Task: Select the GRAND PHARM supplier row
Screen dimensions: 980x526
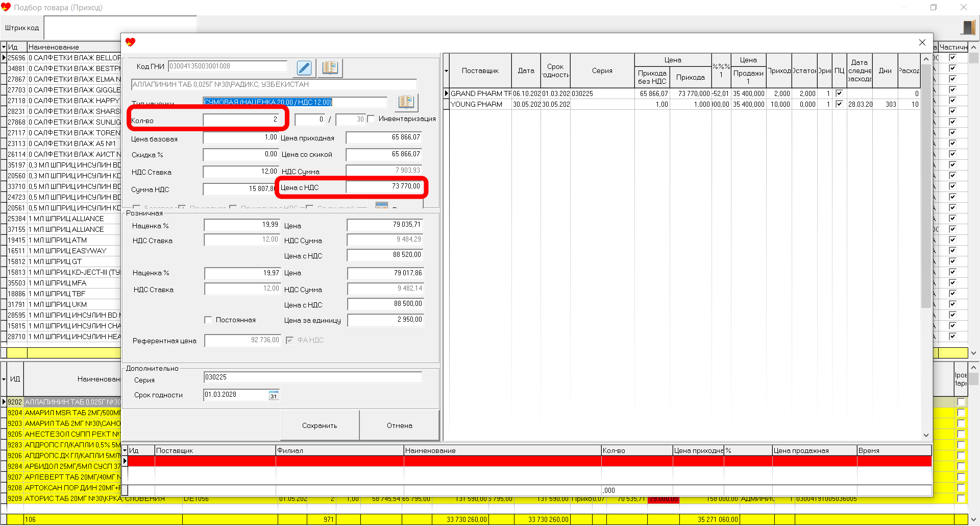Action: pos(685,93)
